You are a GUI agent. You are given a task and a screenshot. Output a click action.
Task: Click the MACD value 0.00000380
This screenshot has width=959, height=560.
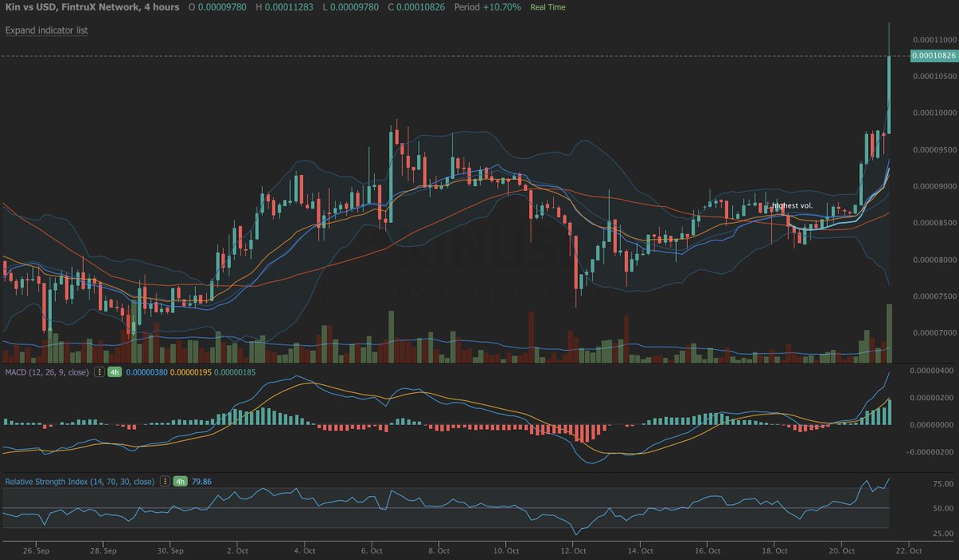[x=146, y=372]
